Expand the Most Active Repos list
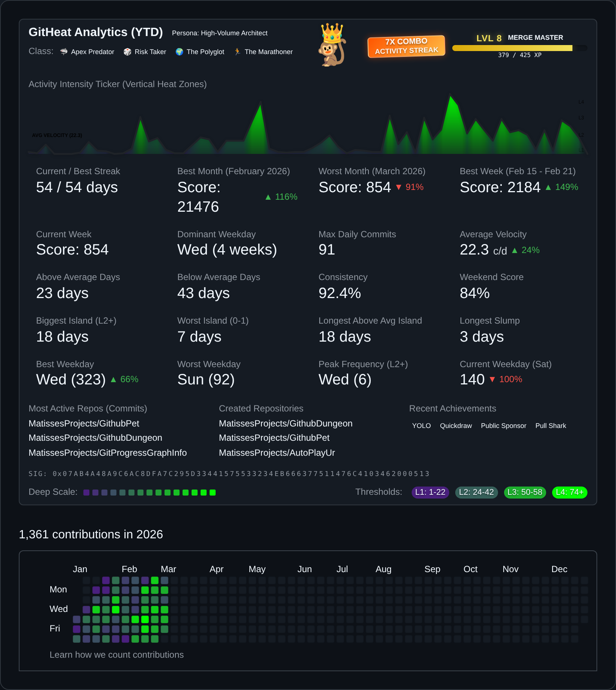 [88, 408]
